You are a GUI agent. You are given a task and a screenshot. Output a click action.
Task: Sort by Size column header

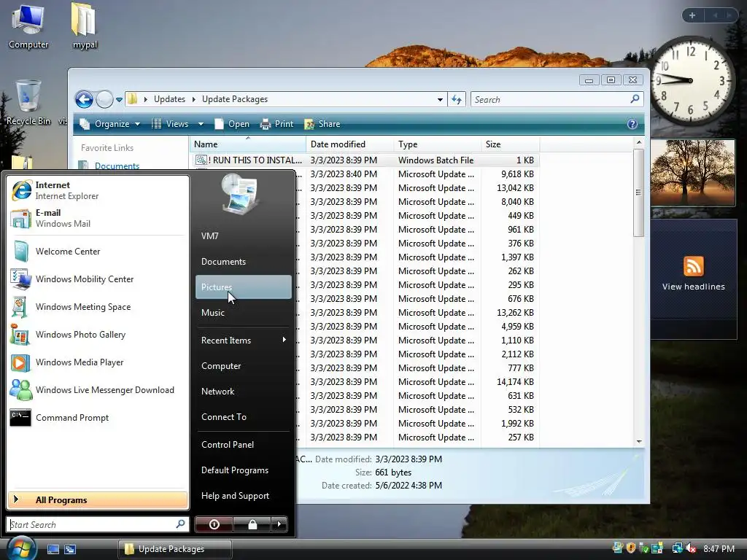click(510, 144)
